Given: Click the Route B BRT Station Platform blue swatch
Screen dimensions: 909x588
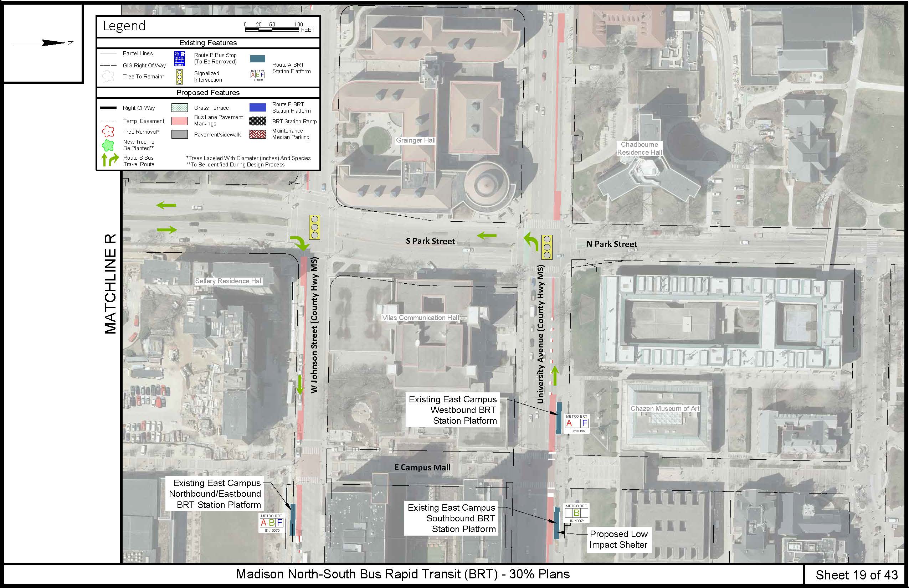Looking at the screenshot, I should pyautogui.click(x=257, y=107).
